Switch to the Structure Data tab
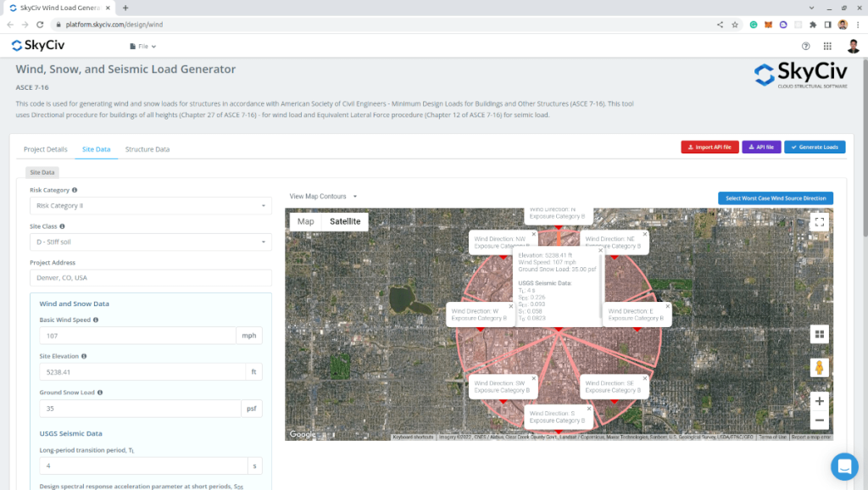 147,149
